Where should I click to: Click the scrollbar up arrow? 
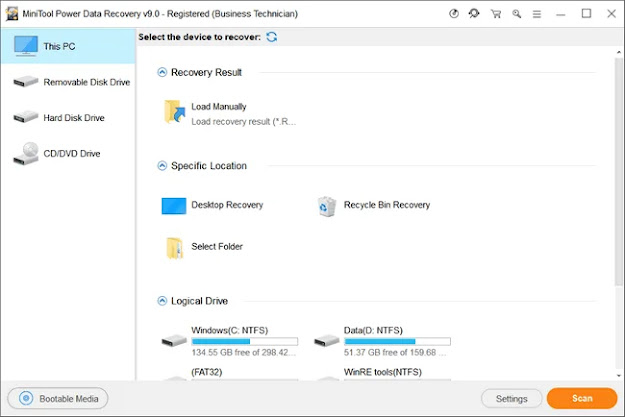pyautogui.click(x=619, y=52)
